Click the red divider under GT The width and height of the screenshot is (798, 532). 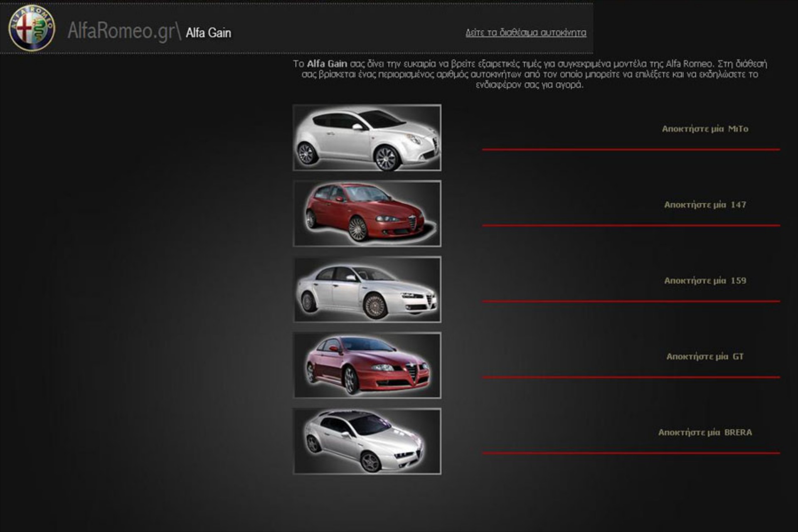(x=631, y=377)
